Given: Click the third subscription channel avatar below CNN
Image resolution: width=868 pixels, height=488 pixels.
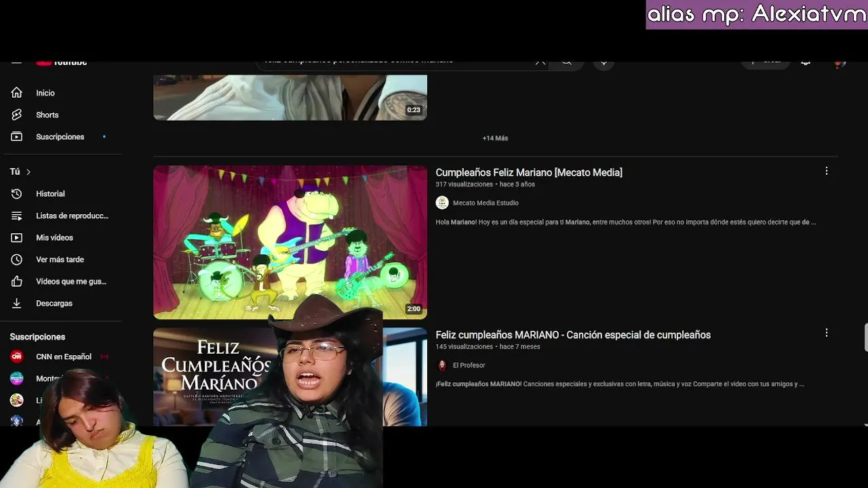Looking at the screenshot, I should click(x=17, y=400).
